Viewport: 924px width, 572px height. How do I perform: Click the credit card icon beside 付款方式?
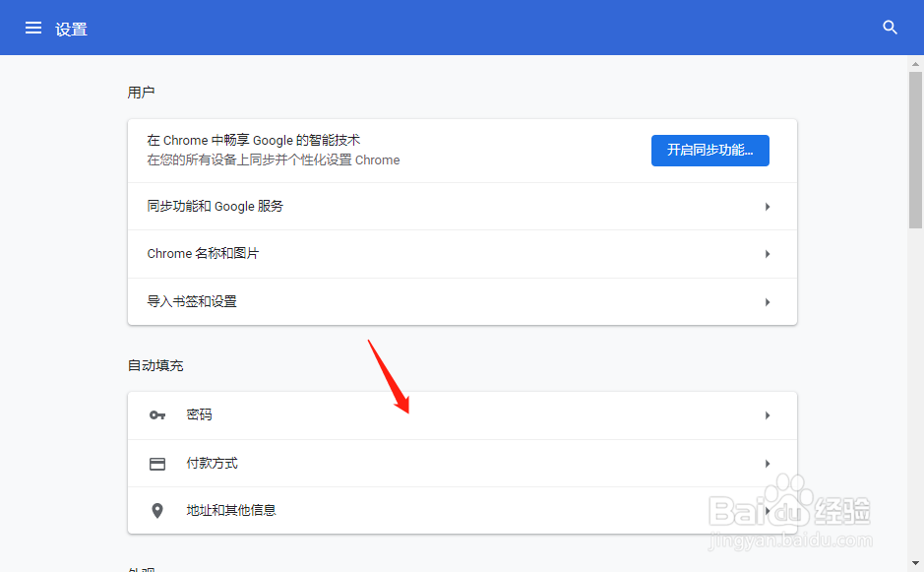157,464
